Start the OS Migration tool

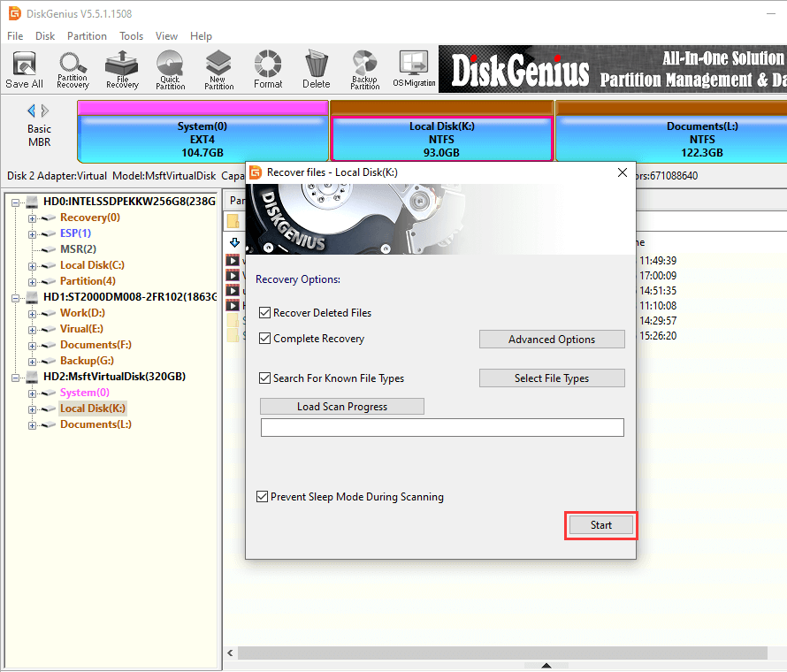coord(414,70)
